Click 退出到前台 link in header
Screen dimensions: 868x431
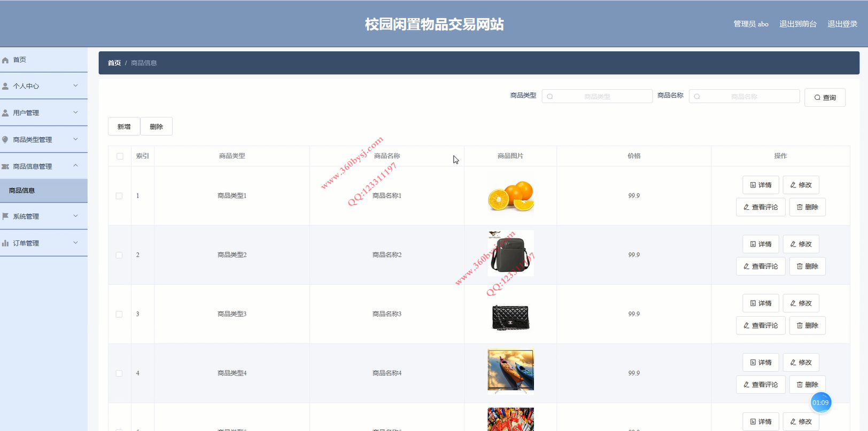(797, 24)
